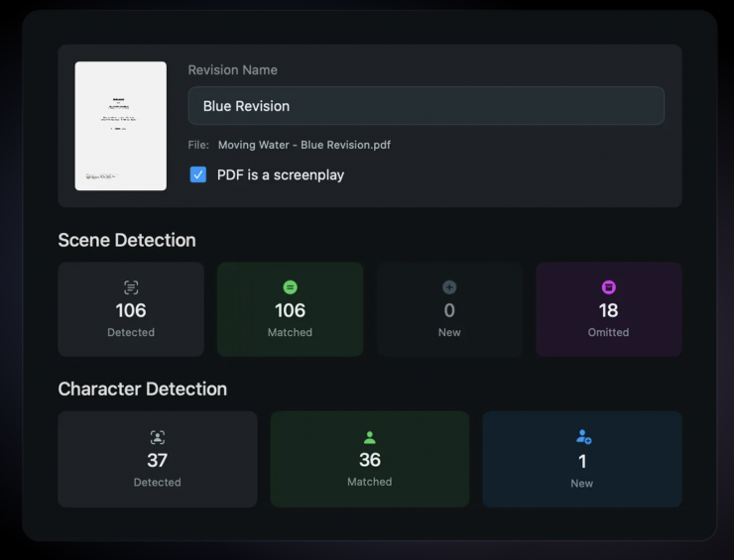Click the 'Revision Name' label

(233, 70)
